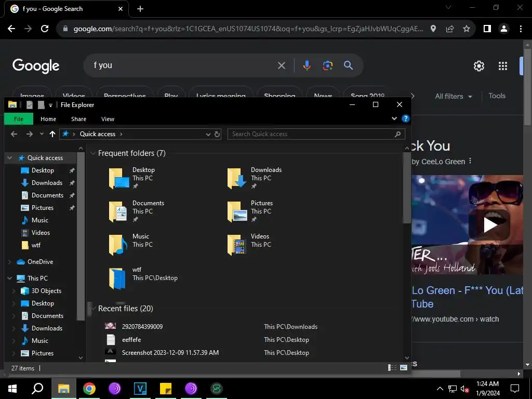This screenshot has height=399, width=532.
Task: Bookmark this tab with the star
Action: [x=467, y=29]
